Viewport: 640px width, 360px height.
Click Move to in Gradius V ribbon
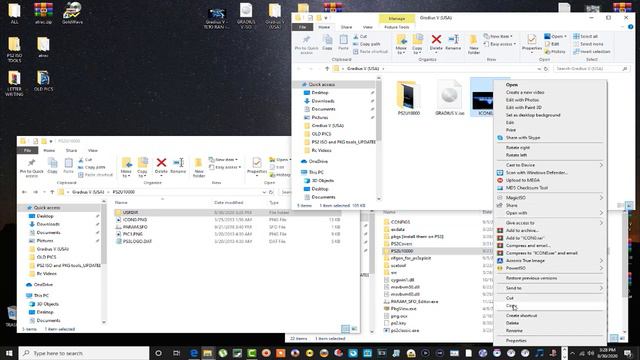[x=401, y=44]
